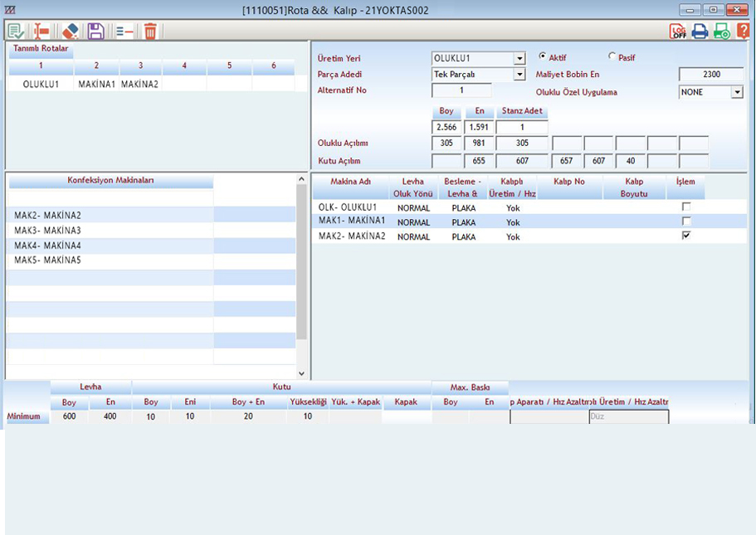Uncheck İşlem checkbox for MAK2- MAKİNA2

(x=686, y=236)
